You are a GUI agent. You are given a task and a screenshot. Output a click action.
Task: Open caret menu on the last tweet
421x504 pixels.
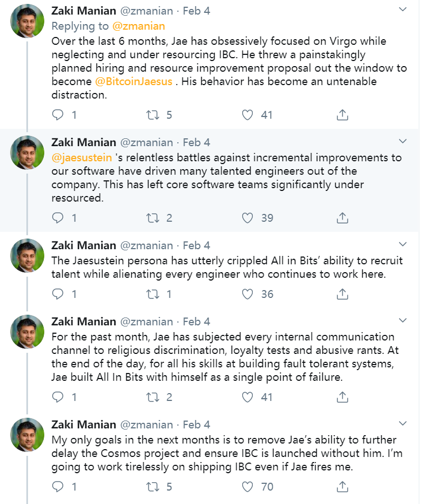pos(403,423)
